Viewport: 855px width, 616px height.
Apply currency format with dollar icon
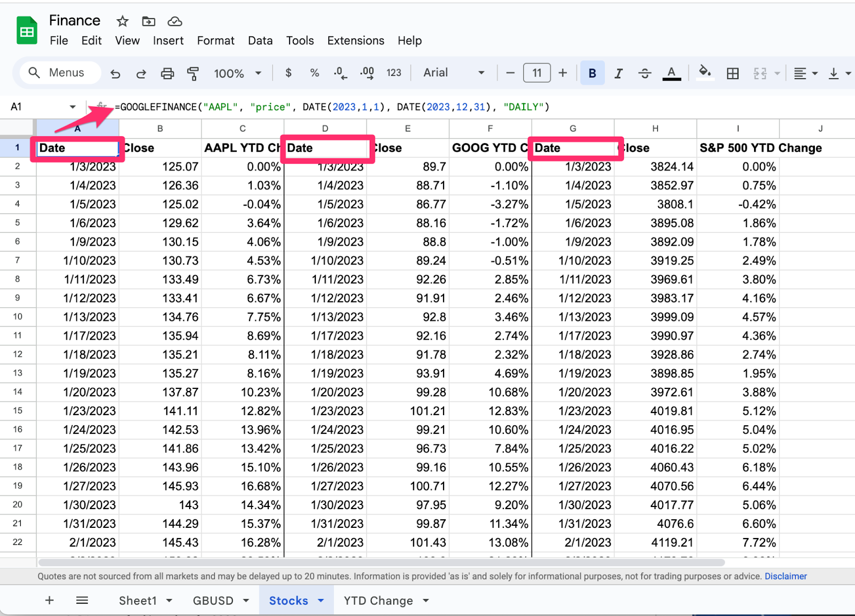[x=289, y=73]
